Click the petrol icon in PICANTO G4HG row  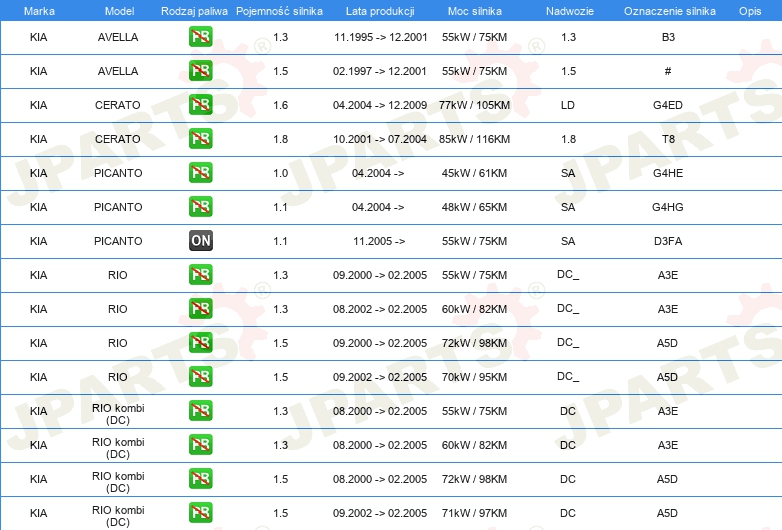(200, 206)
